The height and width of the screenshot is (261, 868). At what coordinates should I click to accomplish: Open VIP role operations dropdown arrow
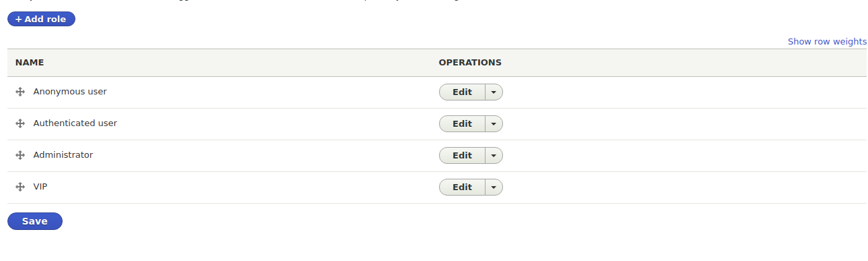[494, 187]
